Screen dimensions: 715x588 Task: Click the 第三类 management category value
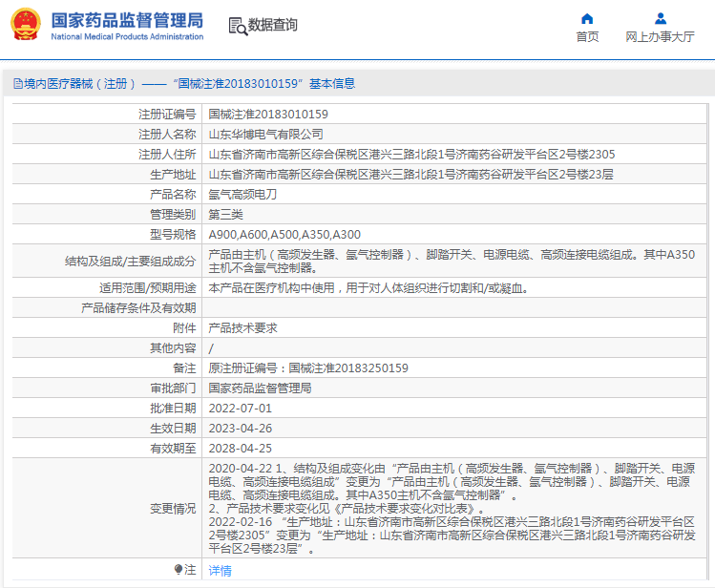point(225,214)
